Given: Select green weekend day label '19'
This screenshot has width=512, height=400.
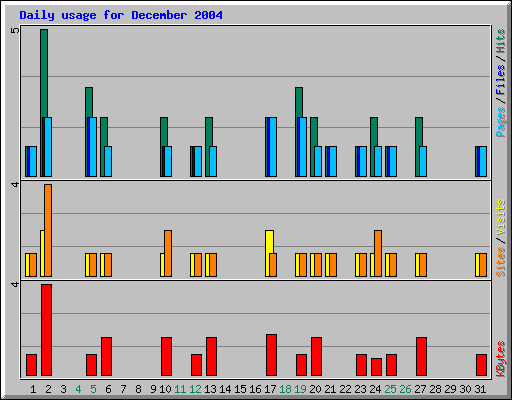Looking at the screenshot, I should click(300, 389).
